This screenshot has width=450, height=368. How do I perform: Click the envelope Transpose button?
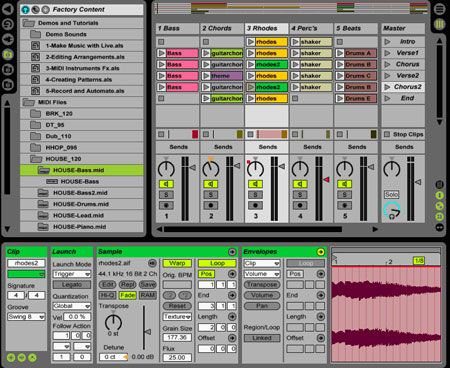point(262,284)
